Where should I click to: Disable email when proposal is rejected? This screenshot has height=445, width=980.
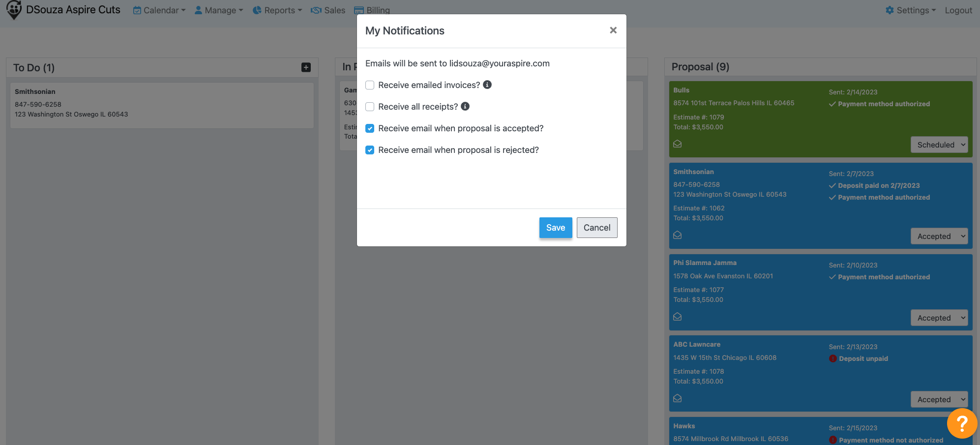click(x=370, y=150)
